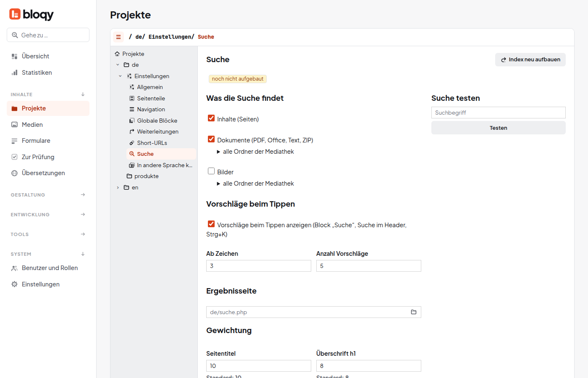The width and height of the screenshot is (588, 378).
Task: Click the Formulare icon in sidebar
Action: click(14, 141)
